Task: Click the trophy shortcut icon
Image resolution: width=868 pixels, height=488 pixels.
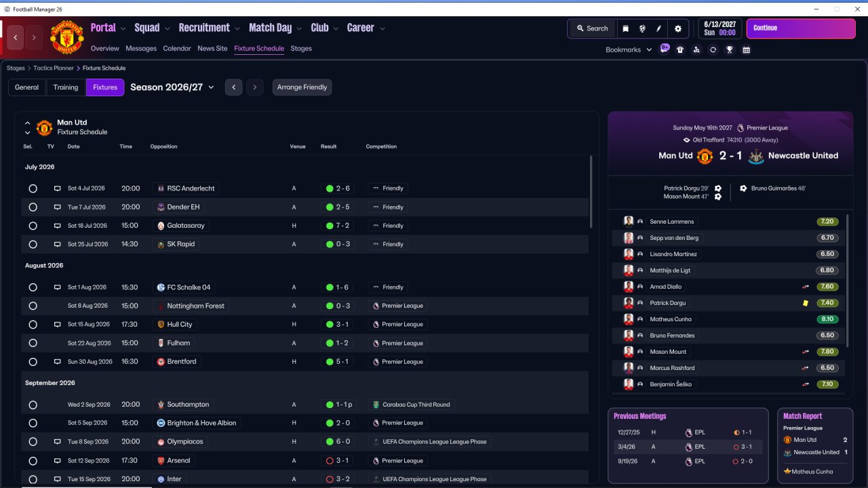Action: [730, 49]
